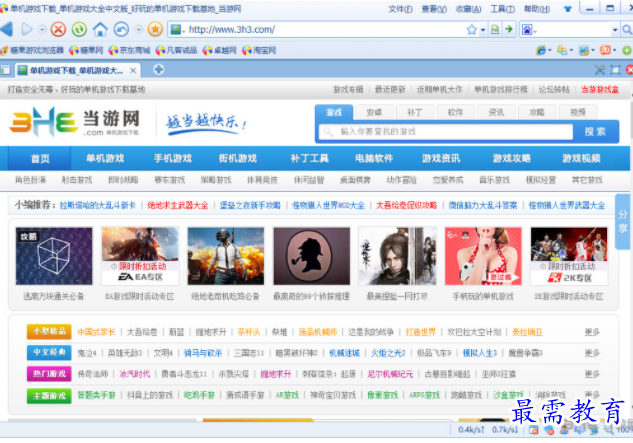
Task: Open 单机游戏 in the blue navigation bar
Action: [105, 158]
